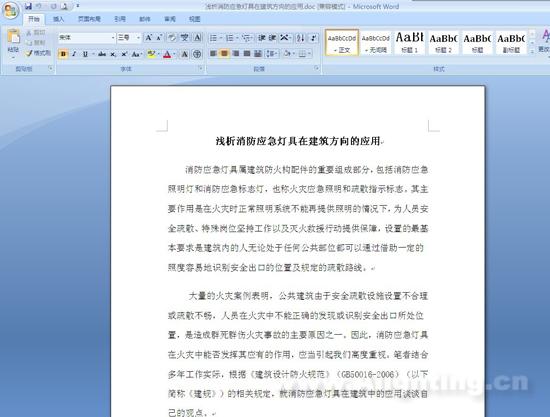Image resolution: width=550 pixels, height=417 pixels.
Task: Expand the Font dialog launcher
Action: (x=201, y=68)
